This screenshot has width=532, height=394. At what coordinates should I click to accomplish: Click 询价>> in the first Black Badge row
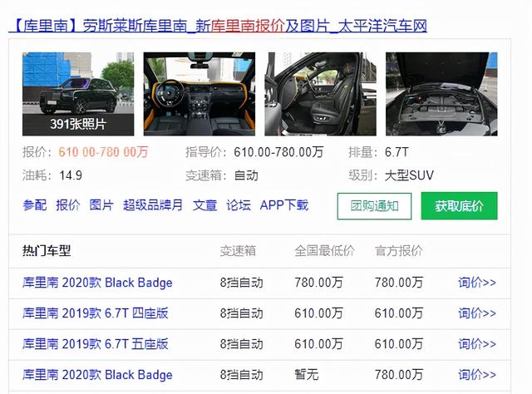(477, 283)
